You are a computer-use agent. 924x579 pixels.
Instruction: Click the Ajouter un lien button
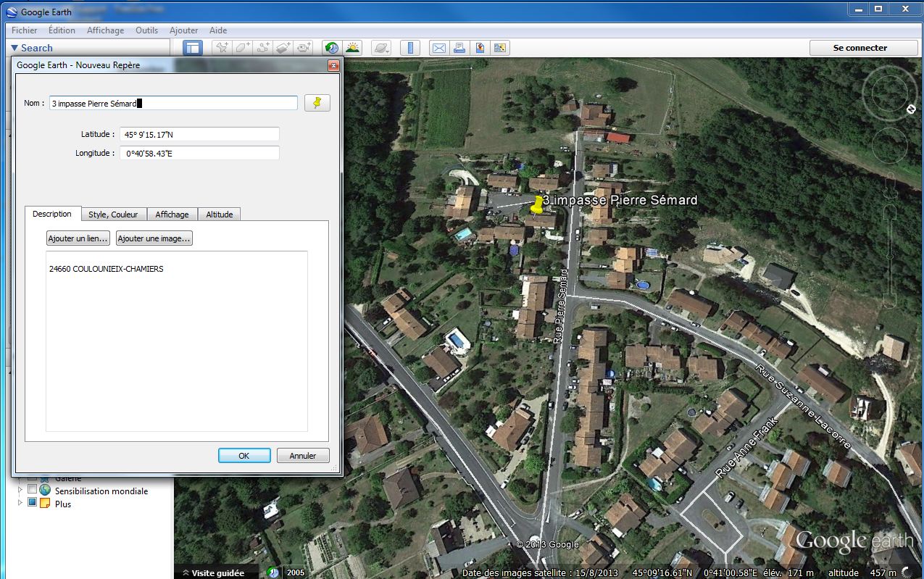point(78,238)
